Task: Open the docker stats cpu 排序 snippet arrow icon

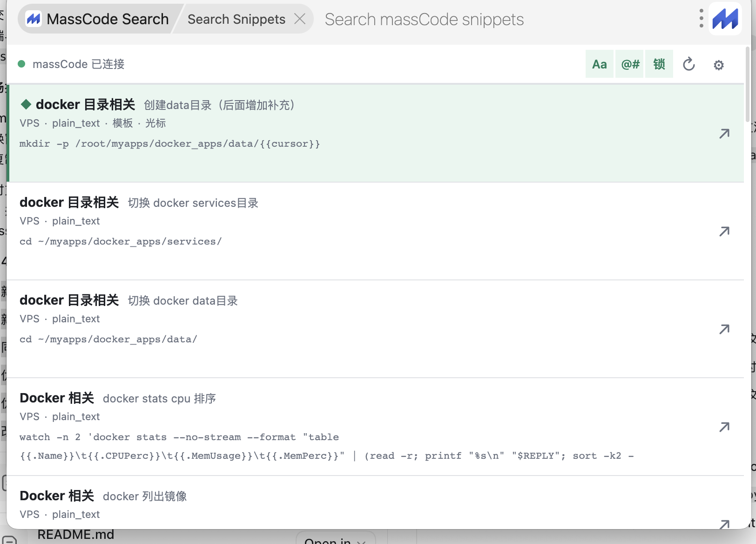Action: coord(724,427)
